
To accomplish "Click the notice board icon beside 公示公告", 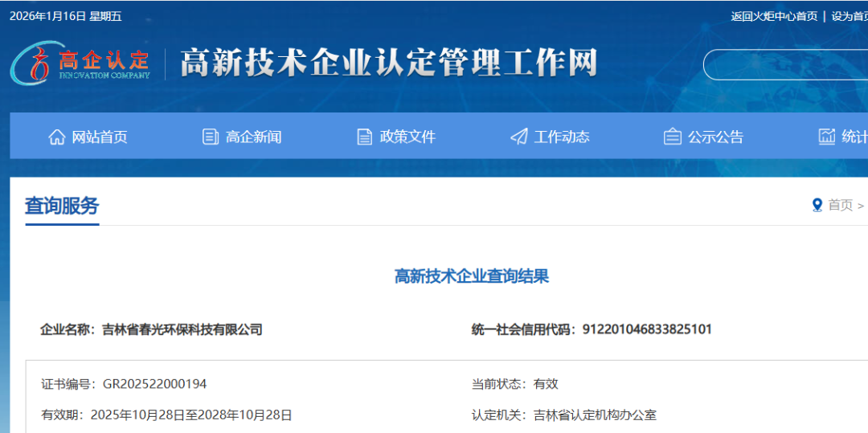I will point(673,137).
